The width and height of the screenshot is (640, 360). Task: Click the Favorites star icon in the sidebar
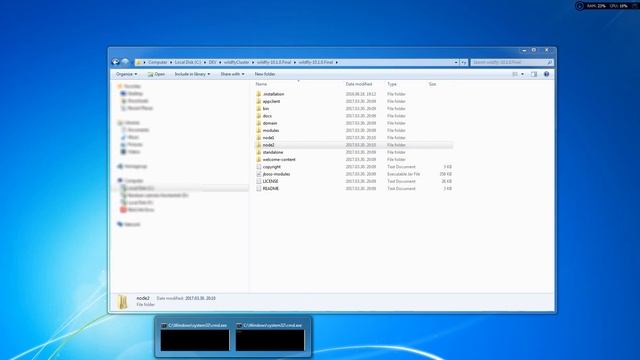click(x=120, y=86)
